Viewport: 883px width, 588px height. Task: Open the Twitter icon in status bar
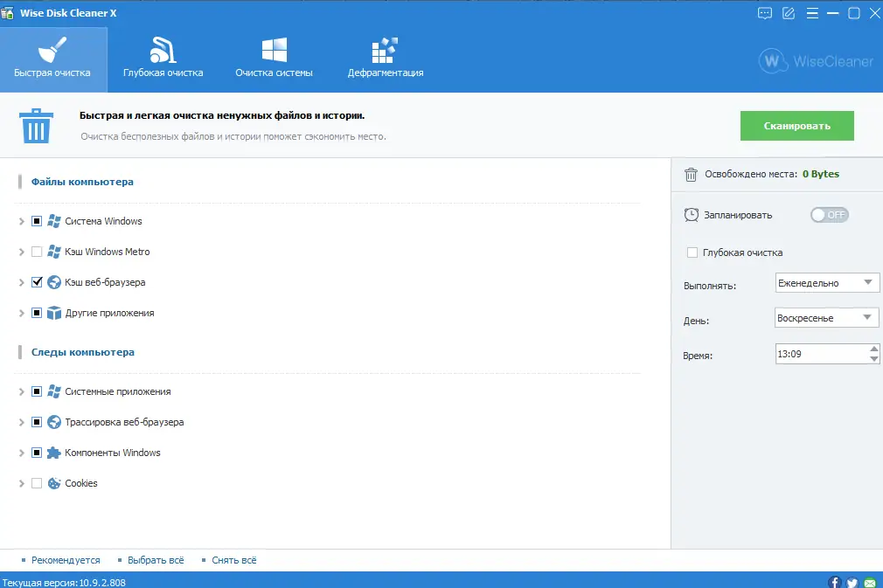coord(852,583)
